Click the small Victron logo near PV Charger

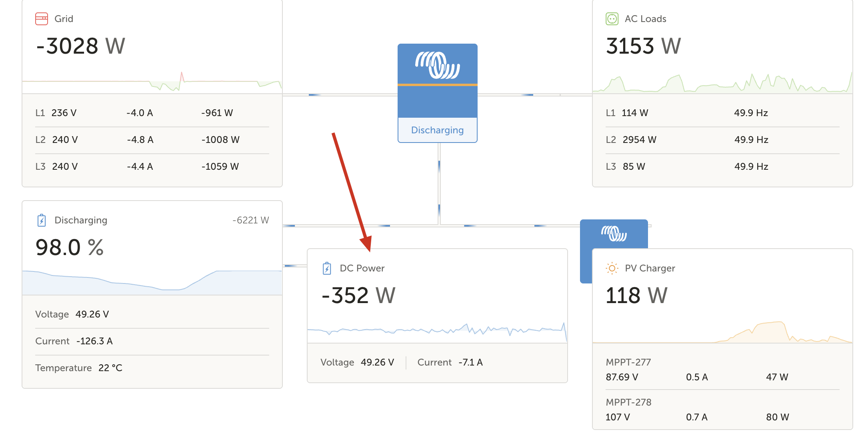[x=614, y=233]
